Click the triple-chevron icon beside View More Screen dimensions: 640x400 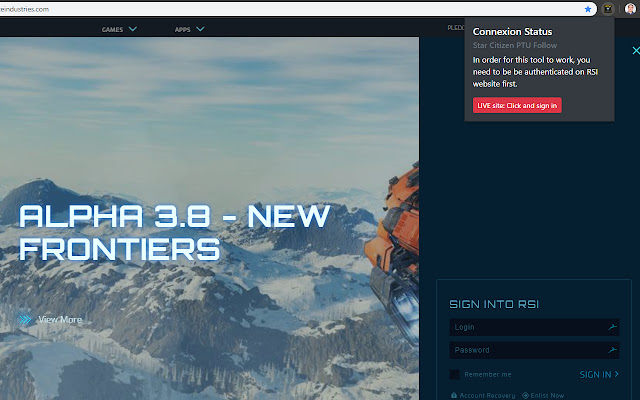(x=25, y=320)
